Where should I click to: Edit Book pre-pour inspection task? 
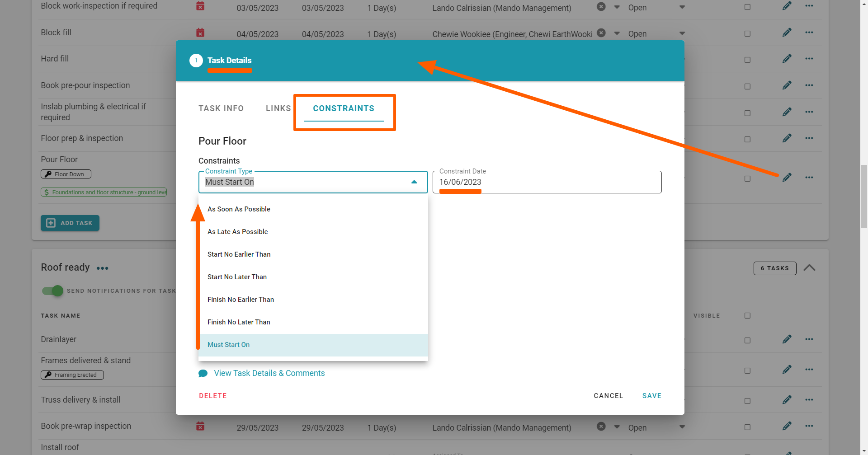(x=787, y=85)
